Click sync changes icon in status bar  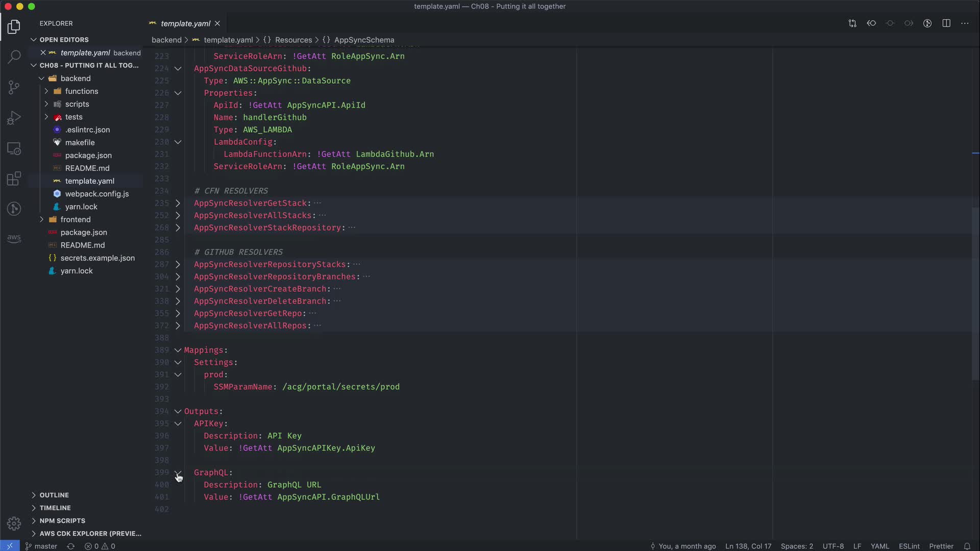click(x=70, y=546)
